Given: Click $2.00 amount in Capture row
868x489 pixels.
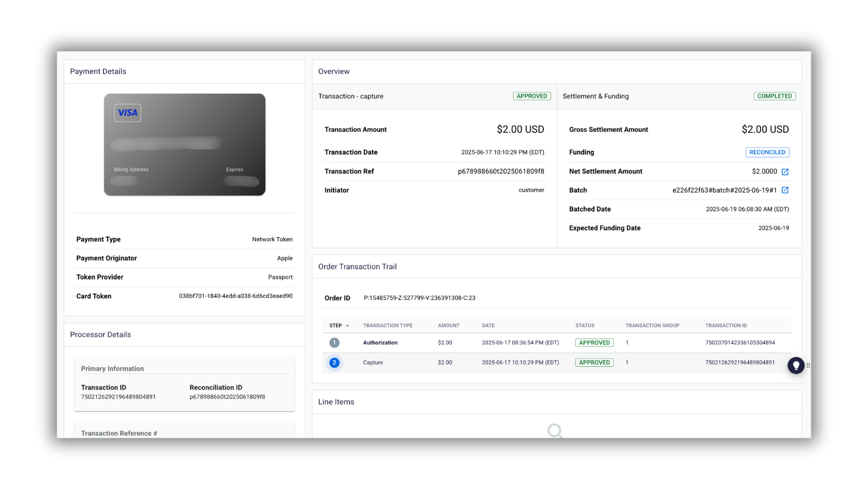Looking at the screenshot, I should tap(445, 363).
